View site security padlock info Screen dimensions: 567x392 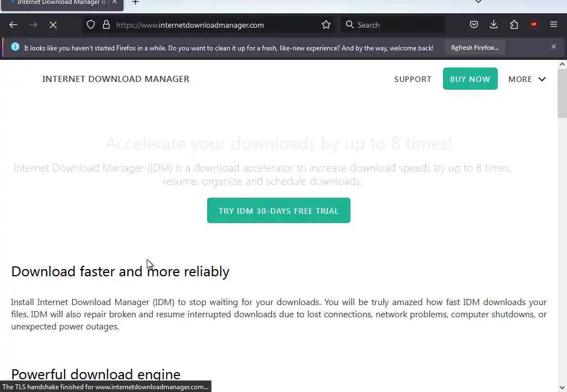(106, 24)
